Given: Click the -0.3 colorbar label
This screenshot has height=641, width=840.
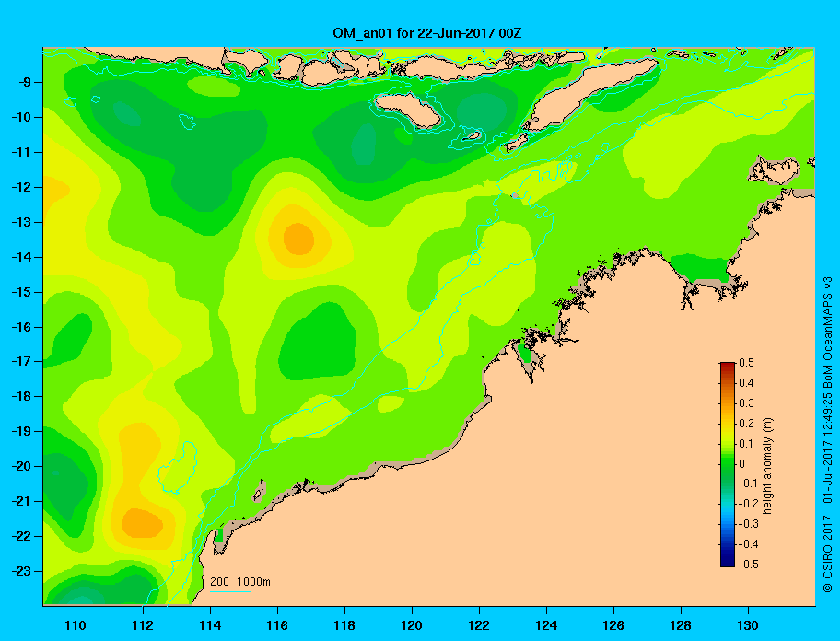Looking at the screenshot, I should pos(748,524).
